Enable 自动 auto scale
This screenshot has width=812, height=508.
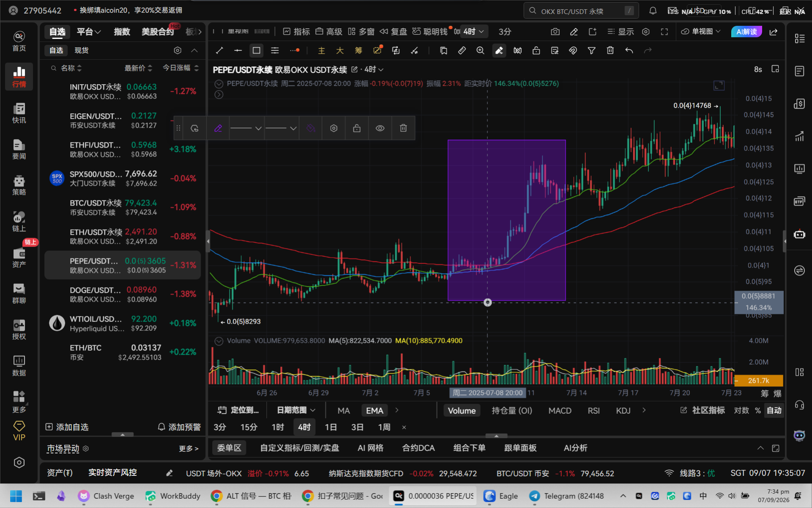[774, 410]
